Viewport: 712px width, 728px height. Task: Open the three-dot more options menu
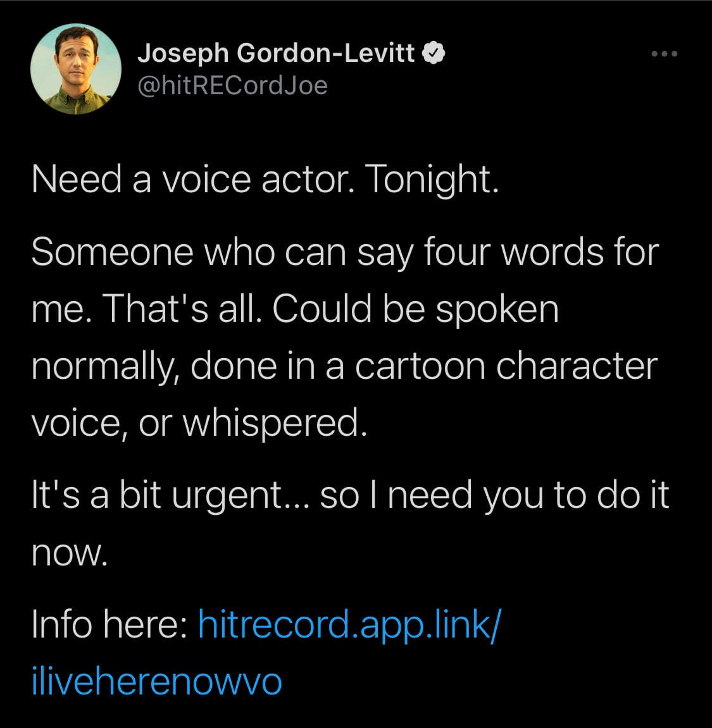(x=665, y=54)
